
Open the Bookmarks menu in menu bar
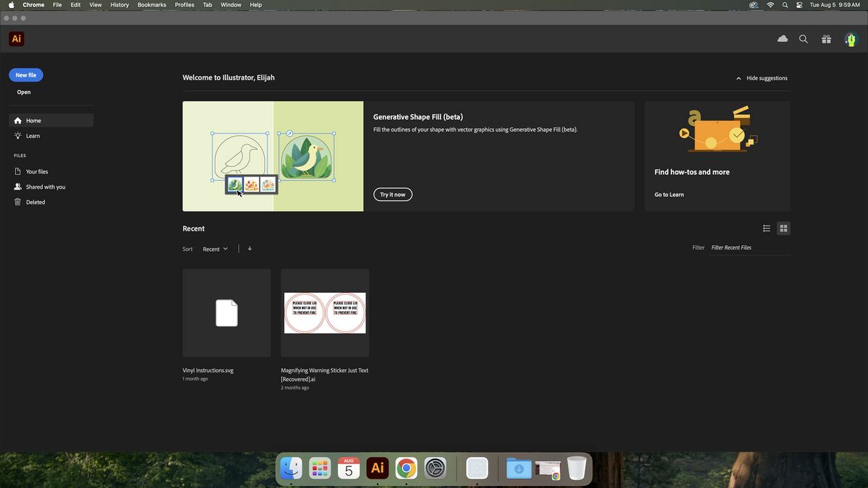point(152,5)
